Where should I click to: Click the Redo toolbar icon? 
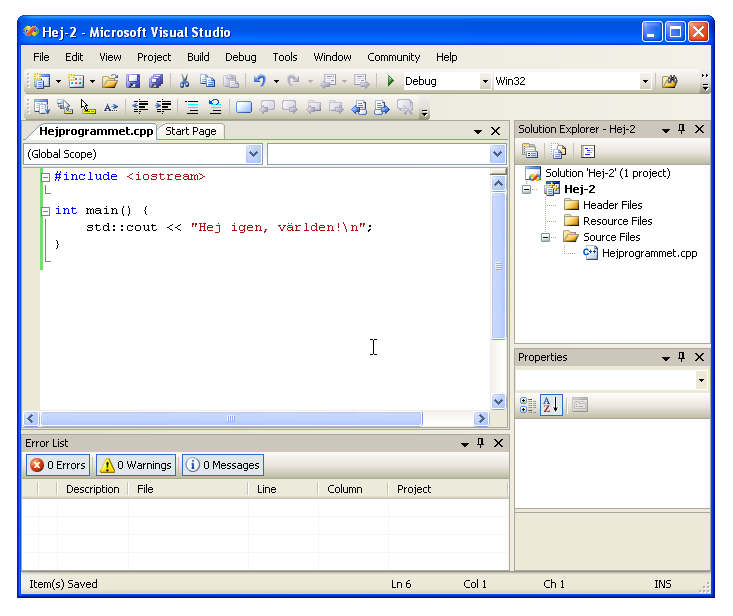pos(294,81)
